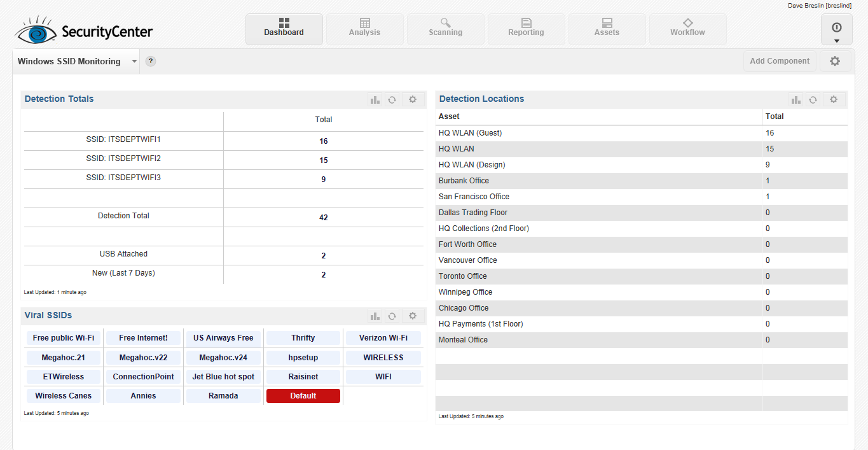Image resolution: width=868 pixels, height=450 pixels.
Task: Refresh the Viral SSIDs component
Action: (392, 316)
